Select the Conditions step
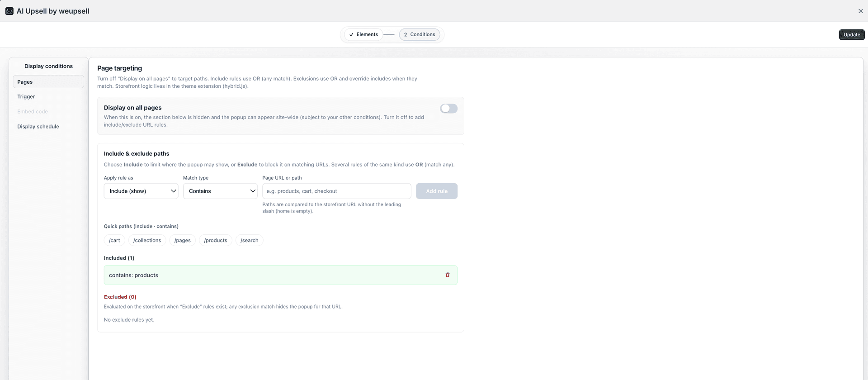 420,34
